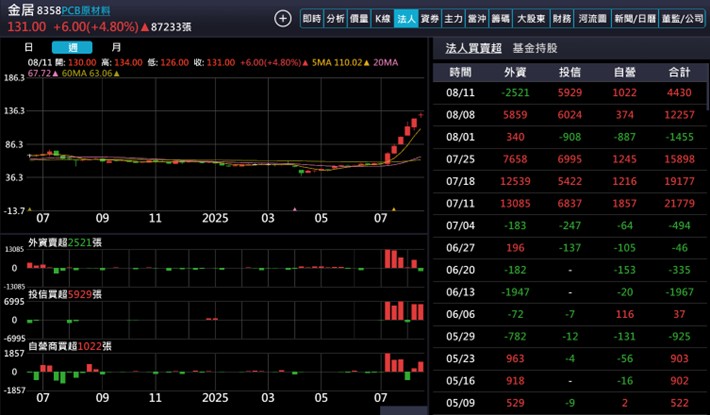Select 法人買賣超 institutional net buy view
This screenshot has width=710, height=415.
coord(474,47)
